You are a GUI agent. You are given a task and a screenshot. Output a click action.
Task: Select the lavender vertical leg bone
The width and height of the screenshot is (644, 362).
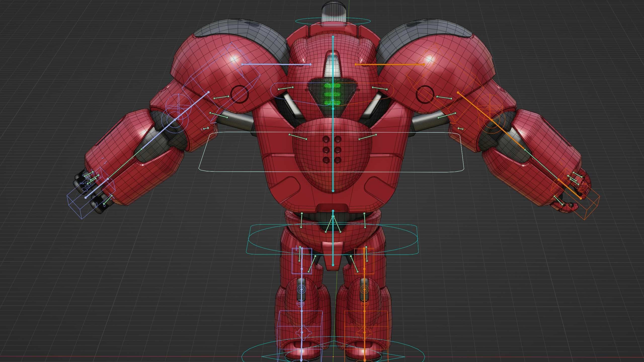[x=301, y=304]
